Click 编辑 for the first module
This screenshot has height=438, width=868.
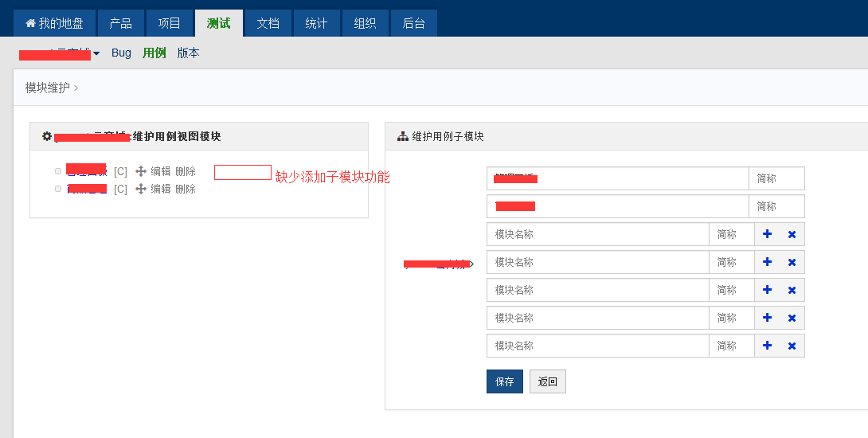point(161,171)
